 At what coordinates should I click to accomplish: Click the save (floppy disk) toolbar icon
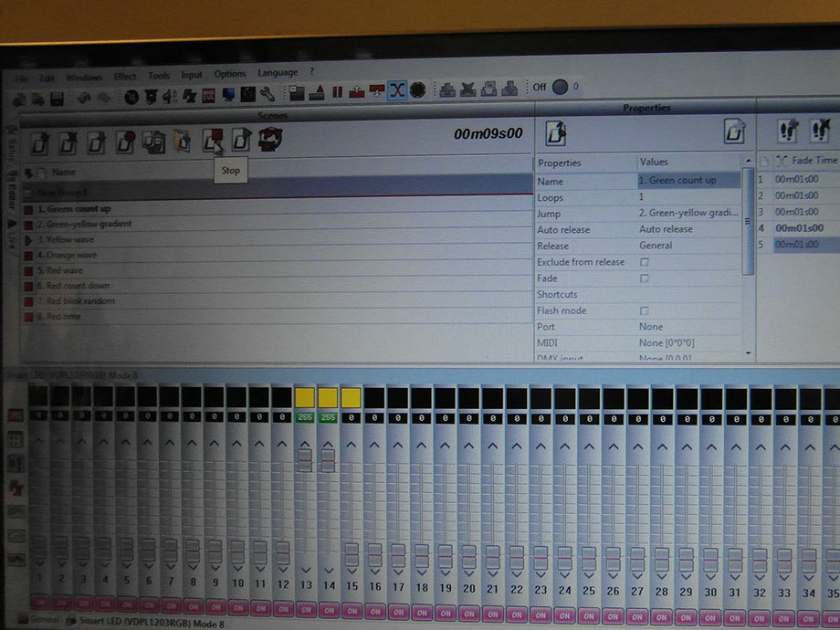57,98
